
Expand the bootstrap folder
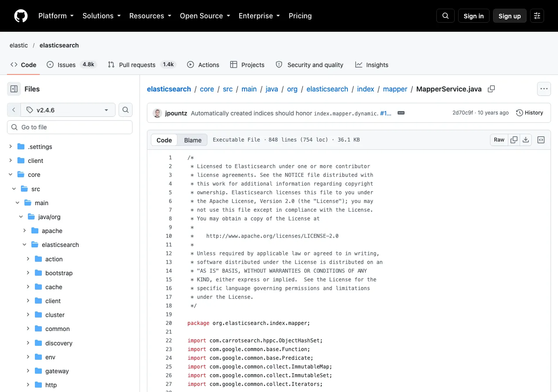click(28, 273)
